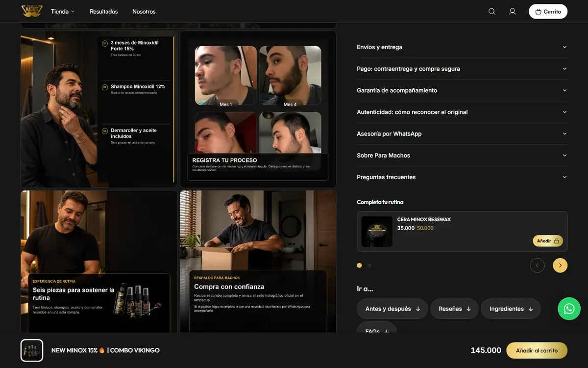Expand Asesoría por WhatsApp section
Screen dimensions: 588x368
[x=462, y=133]
